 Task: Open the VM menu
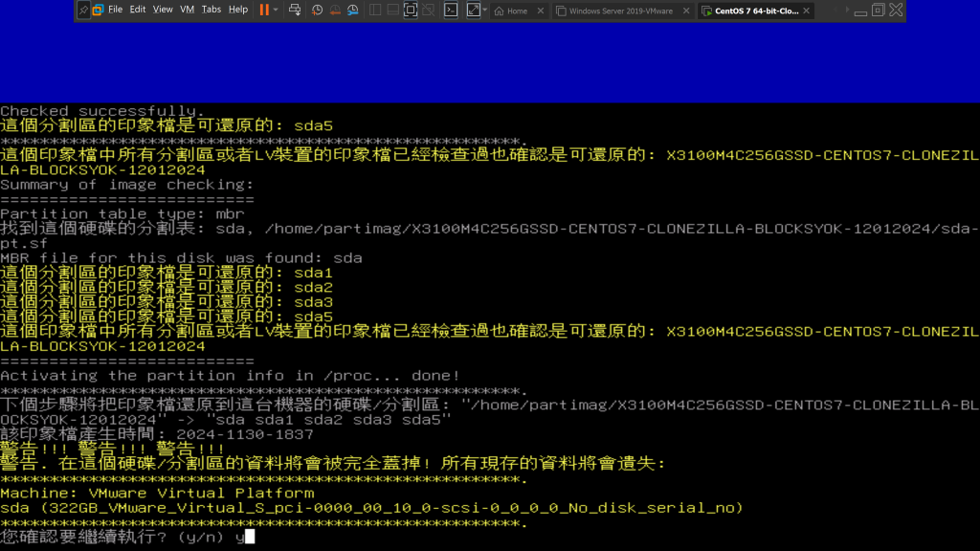[x=188, y=10]
